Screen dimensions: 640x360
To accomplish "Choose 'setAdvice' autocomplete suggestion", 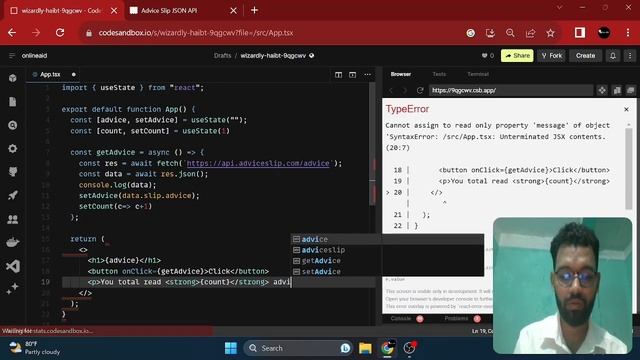I will (x=387, y=271).
